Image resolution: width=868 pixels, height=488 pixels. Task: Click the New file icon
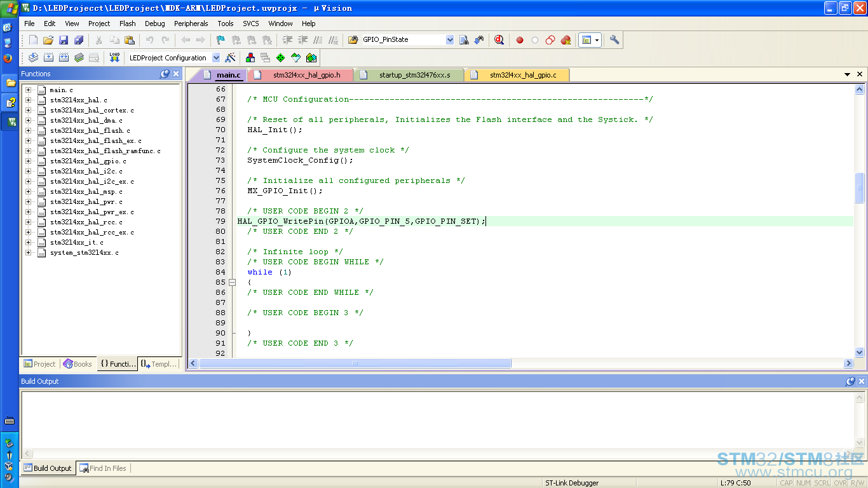tap(34, 40)
